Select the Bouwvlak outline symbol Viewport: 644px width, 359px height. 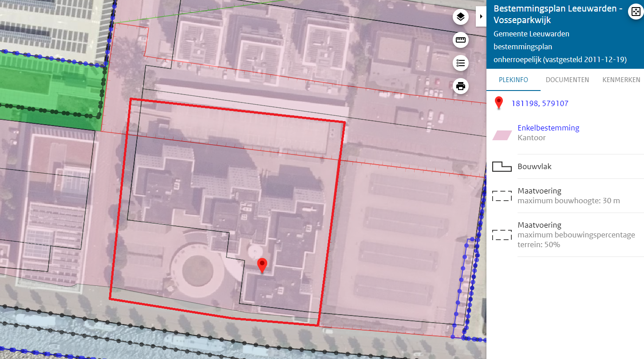tap(502, 167)
